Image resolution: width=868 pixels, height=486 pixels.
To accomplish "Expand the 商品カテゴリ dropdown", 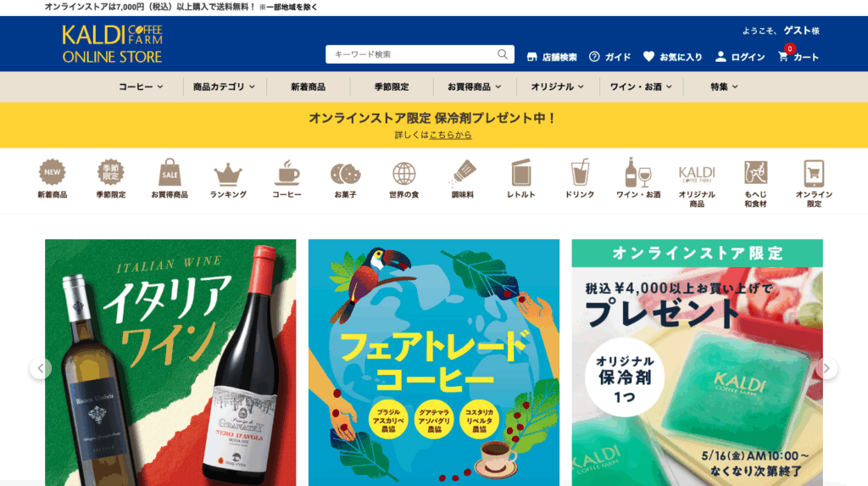I will (x=224, y=87).
